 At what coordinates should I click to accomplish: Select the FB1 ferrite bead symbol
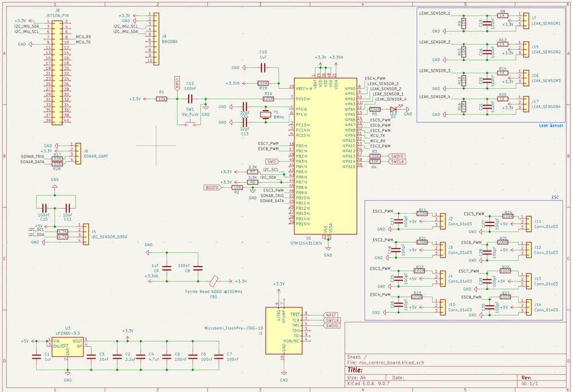pos(214,281)
